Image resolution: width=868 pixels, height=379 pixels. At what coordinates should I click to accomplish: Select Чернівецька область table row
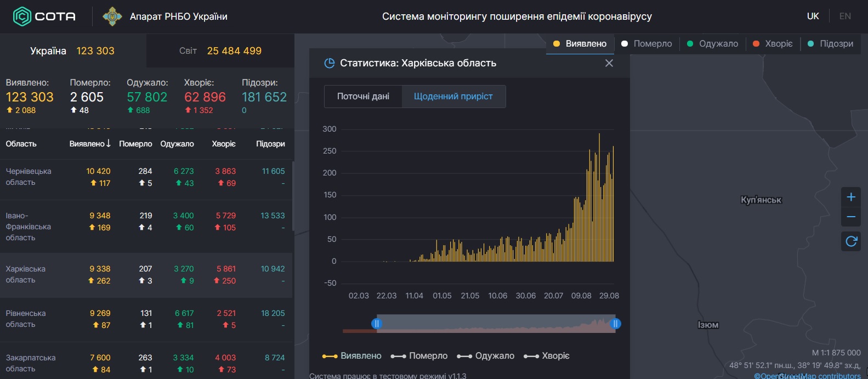146,177
